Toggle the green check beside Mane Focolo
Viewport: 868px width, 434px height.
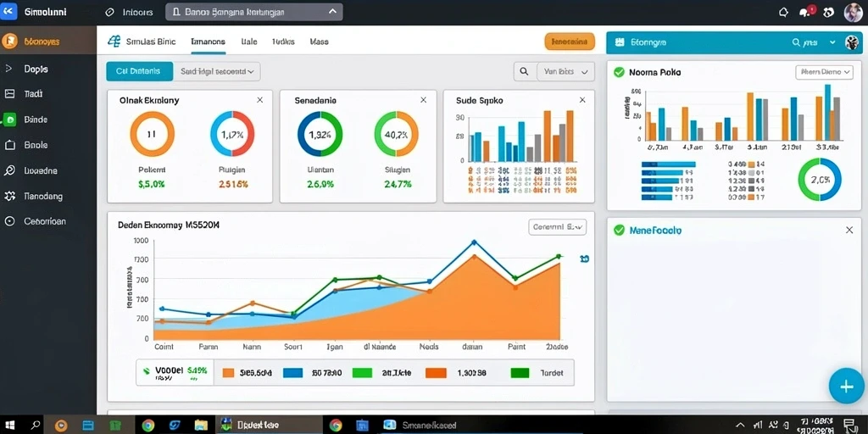tap(619, 230)
